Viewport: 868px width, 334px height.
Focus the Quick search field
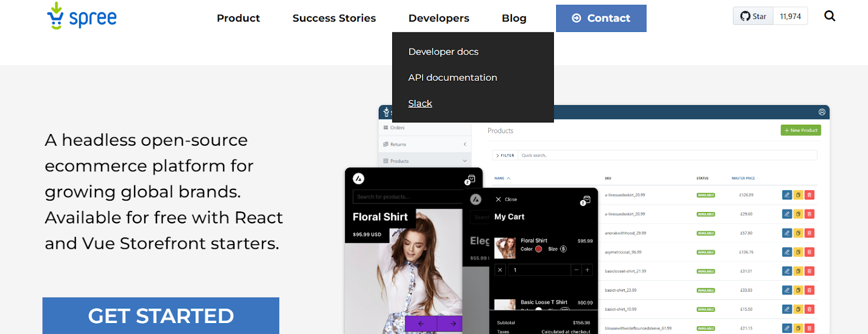[x=667, y=156]
